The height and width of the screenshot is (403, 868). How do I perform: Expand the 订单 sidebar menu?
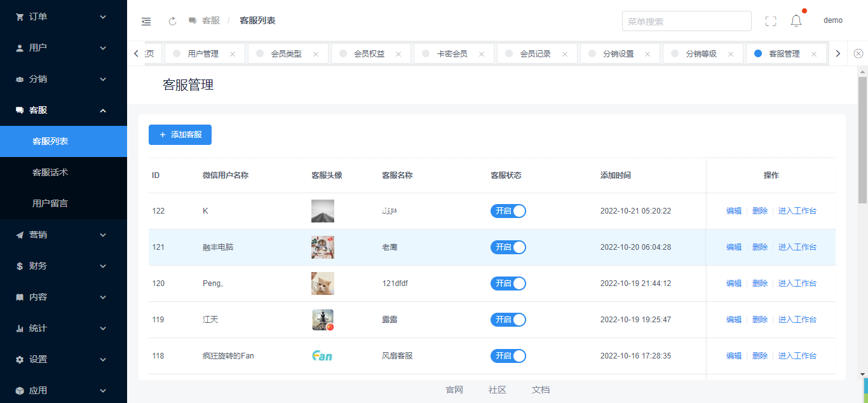coord(64,17)
